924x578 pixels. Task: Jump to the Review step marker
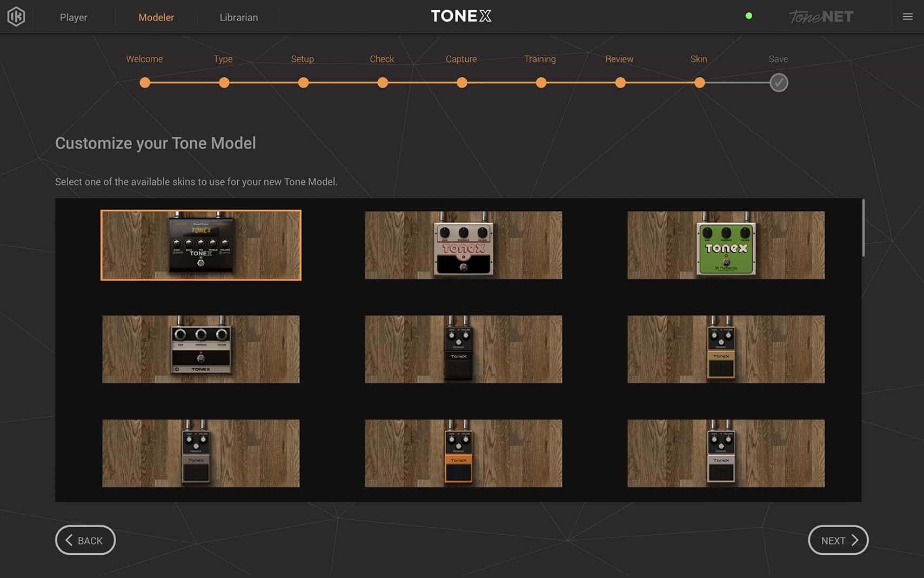[x=620, y=83]
